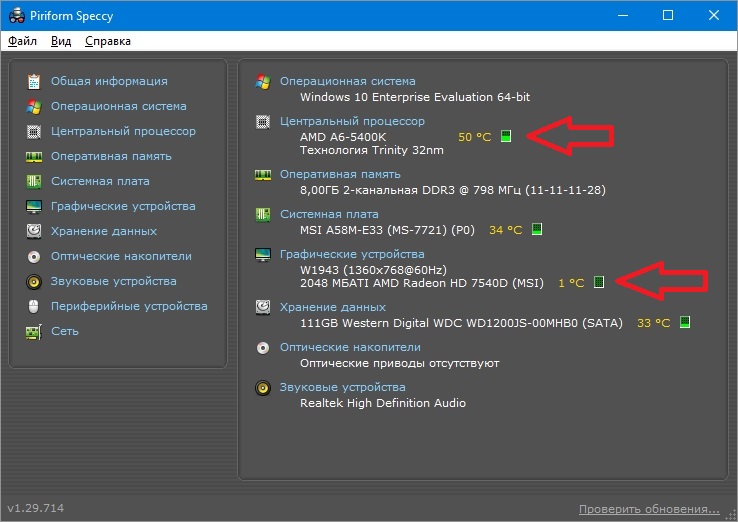This screenshot has height=522, width=738.
Task: Open the Сеть network icon in sidebar
Action: 34,331
